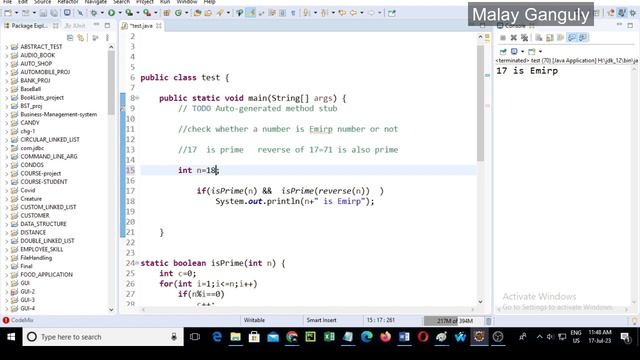
Task: Maximize the Console panel
Action: [630, 25]
